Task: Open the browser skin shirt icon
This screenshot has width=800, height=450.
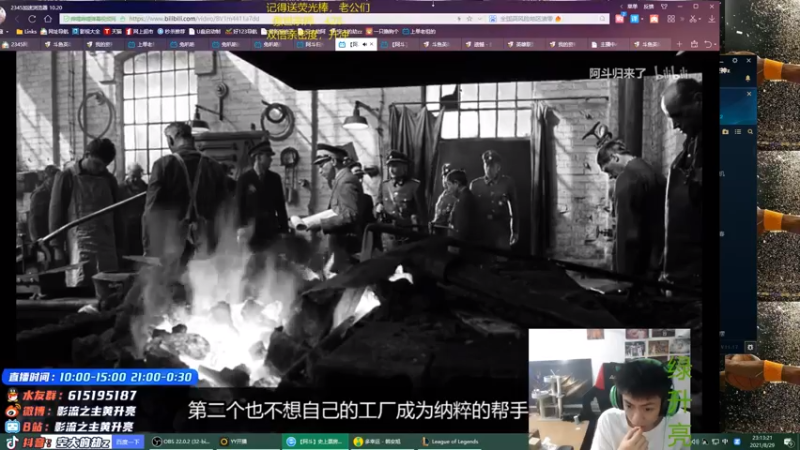Action: (664, 7)
